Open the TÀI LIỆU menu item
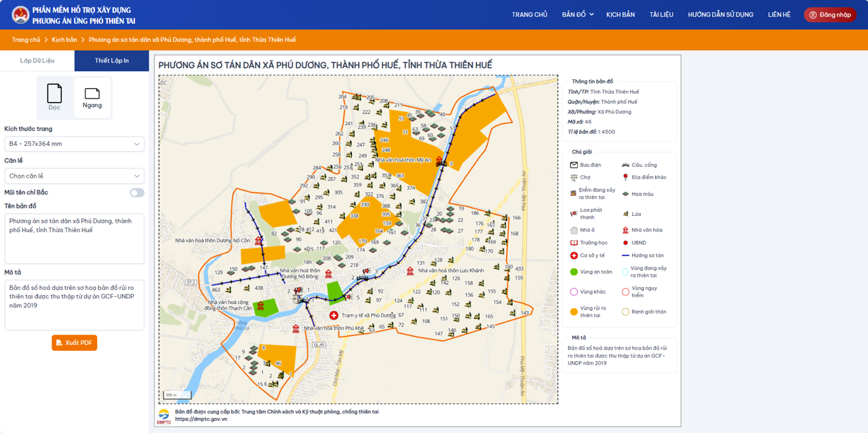 [x=661, y=14]
